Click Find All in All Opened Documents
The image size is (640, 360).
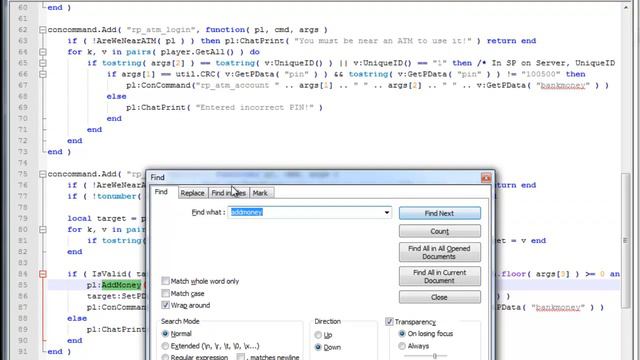coord(440,252)
